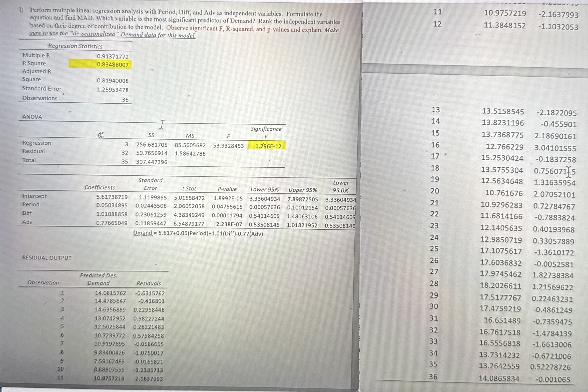Click the highlighted Significance F value 1.296E-12
Screen dimensions: 588x392
click(x=268, y=146)
